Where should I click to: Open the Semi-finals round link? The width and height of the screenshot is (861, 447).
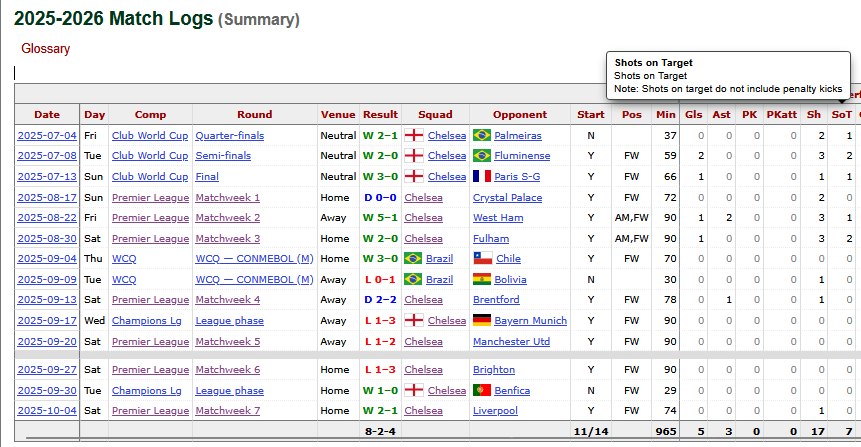tap(223, 156)
